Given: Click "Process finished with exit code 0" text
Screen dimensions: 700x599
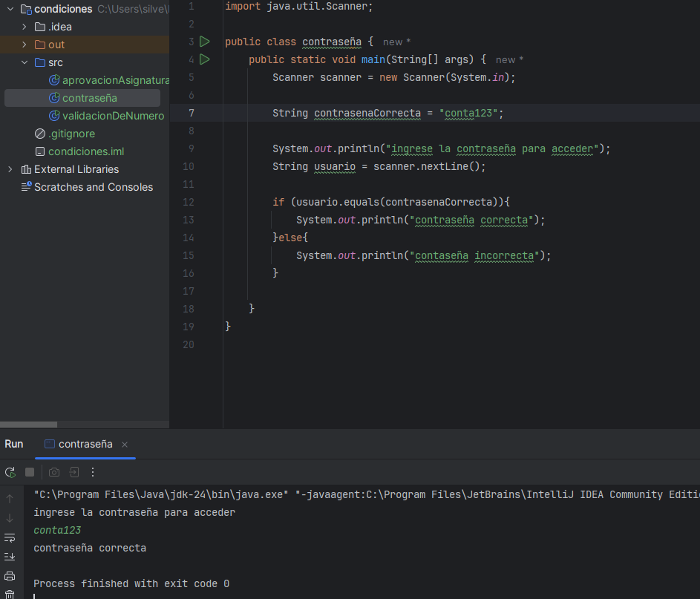Looking at the screenshot, I should coord(131,584).
